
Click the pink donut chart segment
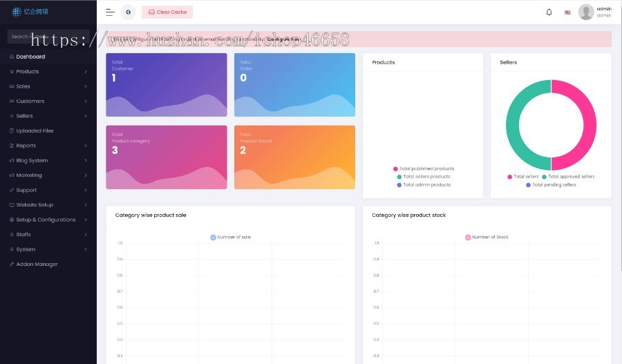point(590,125)
